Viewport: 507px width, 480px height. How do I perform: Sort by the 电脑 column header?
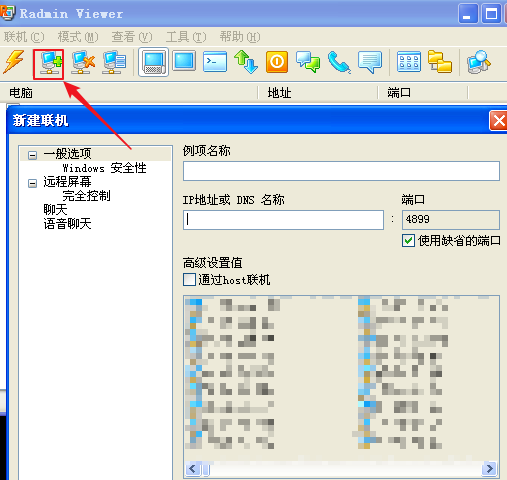click(x=130, y=93)
